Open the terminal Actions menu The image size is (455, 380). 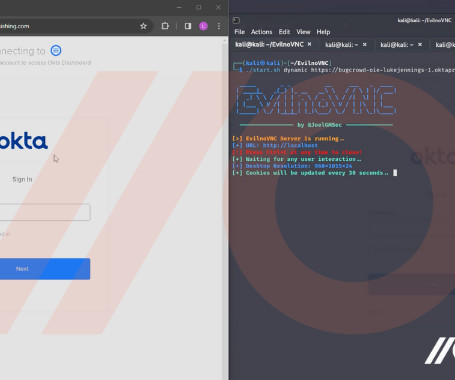(x=261, y=32)
